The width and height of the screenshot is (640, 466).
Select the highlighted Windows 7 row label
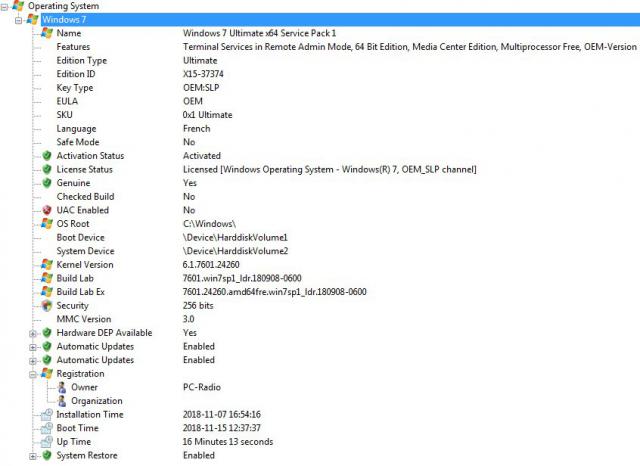click(64, 20)
